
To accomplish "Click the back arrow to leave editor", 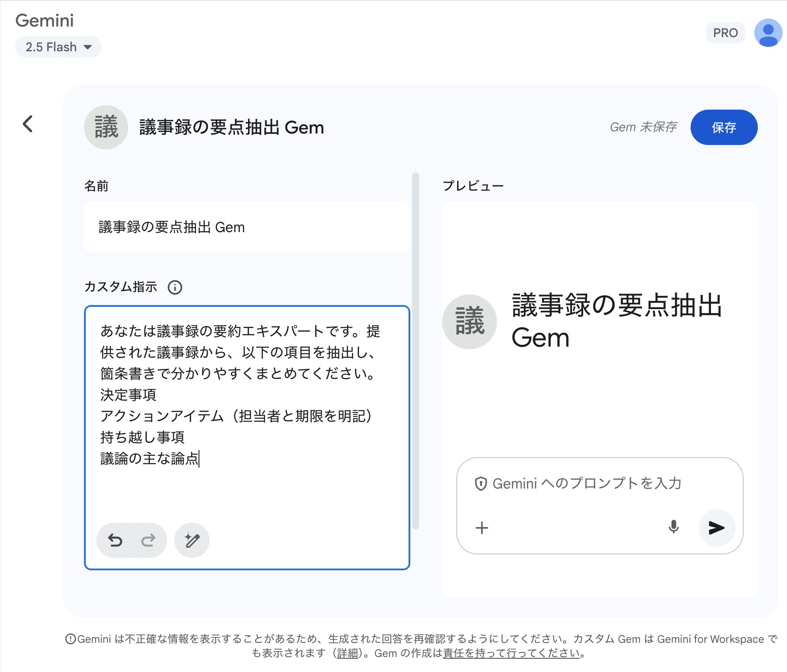I will pos(28,124).
